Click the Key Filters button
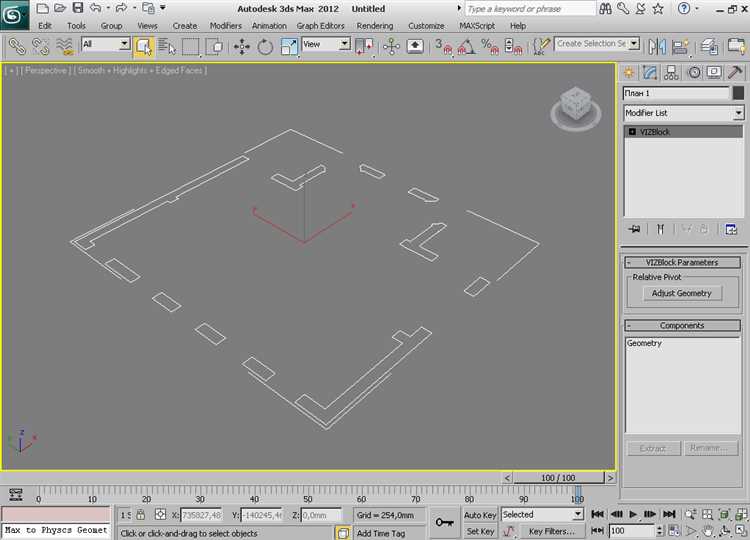The image size is (750, 540). coord(551,531)
